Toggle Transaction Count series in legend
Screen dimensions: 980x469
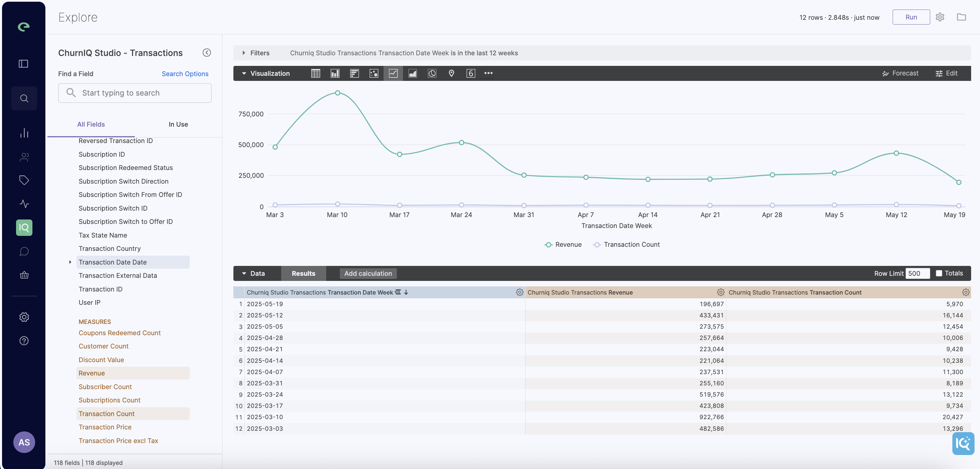(626, 244)
